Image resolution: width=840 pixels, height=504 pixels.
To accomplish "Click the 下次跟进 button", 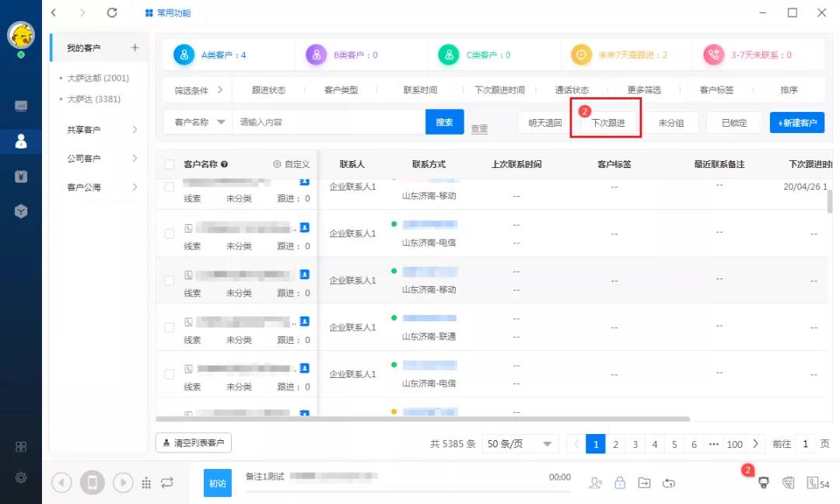I will point(608,123).
